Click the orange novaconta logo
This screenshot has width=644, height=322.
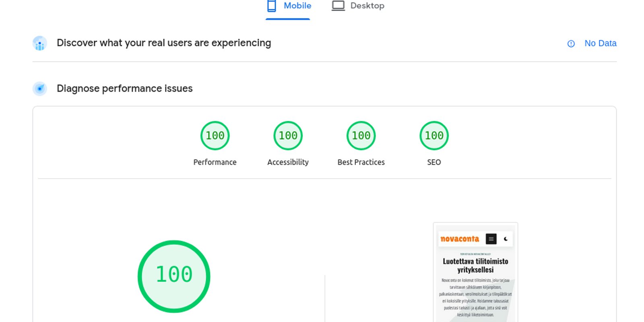pos(460,239)
